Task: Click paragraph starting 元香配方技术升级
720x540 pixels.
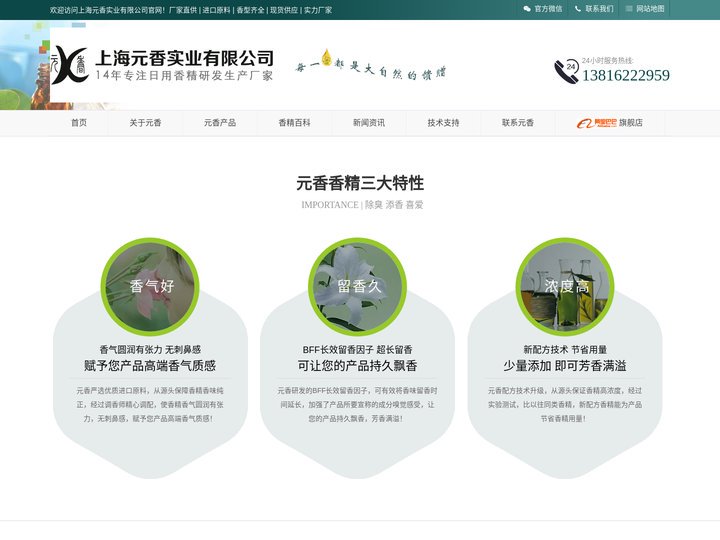Action: click(x=565, y=405)
